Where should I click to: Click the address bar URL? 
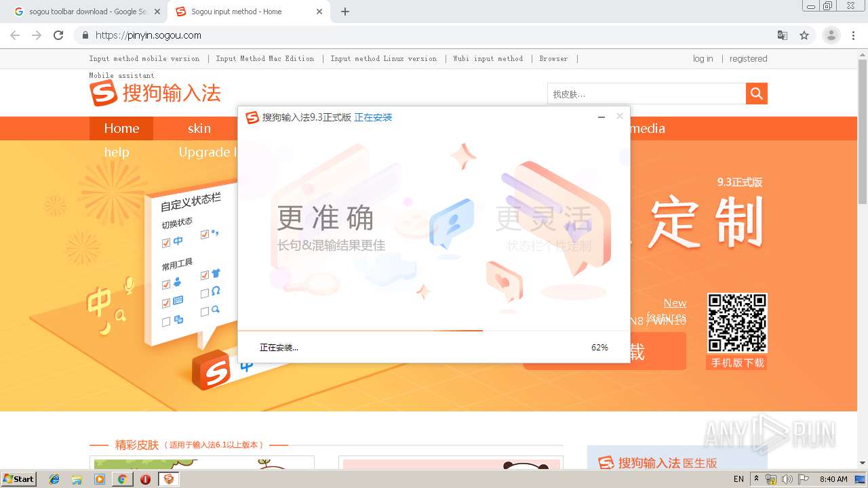(148, 35)
